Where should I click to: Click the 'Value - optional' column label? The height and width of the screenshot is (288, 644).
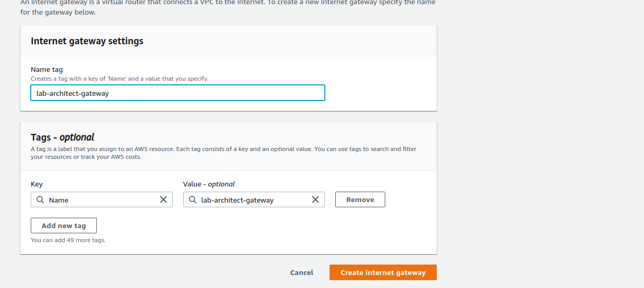(209, 184)
